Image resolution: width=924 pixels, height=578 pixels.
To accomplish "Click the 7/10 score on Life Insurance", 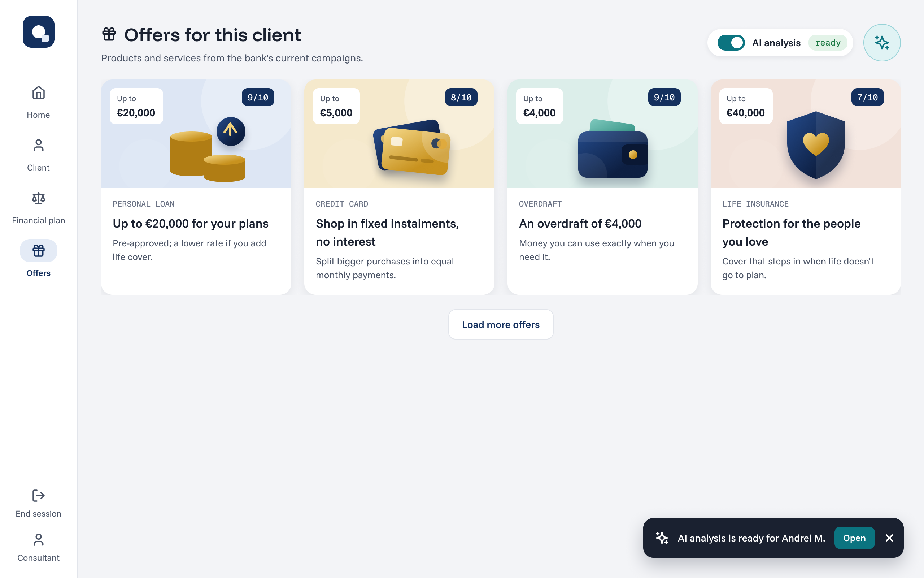I will click(x=867, y=98).
